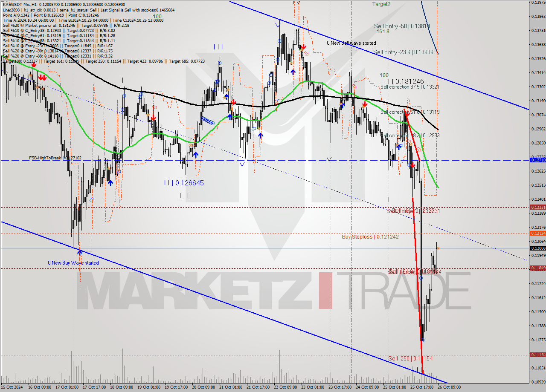Click the 'I I I 0.126645' wave label
Screen dimensions: 546x392
pyautogui.click(x=184, y=183)
